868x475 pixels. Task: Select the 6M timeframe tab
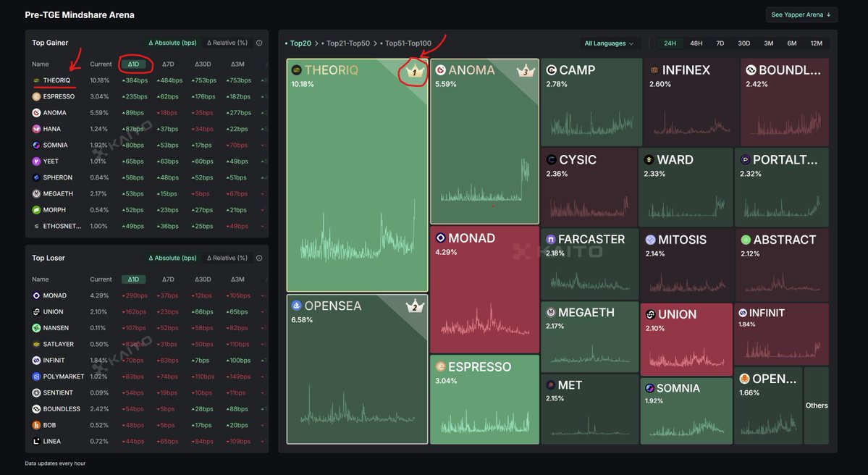coord(791,43)
